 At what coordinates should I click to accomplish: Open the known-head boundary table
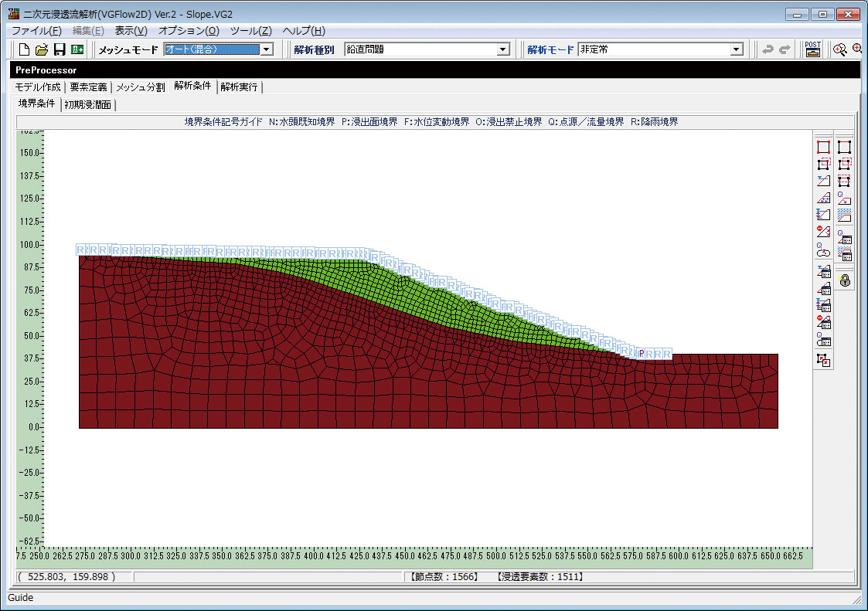click(x=824, y=271)
